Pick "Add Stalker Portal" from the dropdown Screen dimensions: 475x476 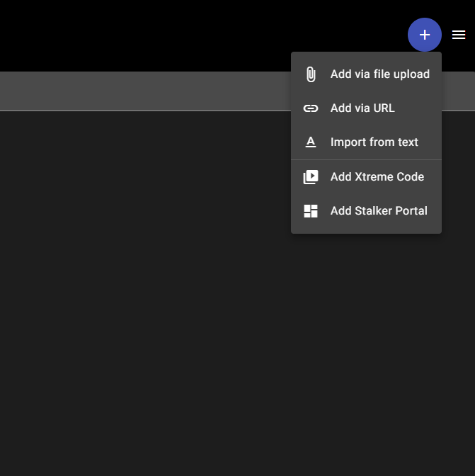[x=379, y=211]
